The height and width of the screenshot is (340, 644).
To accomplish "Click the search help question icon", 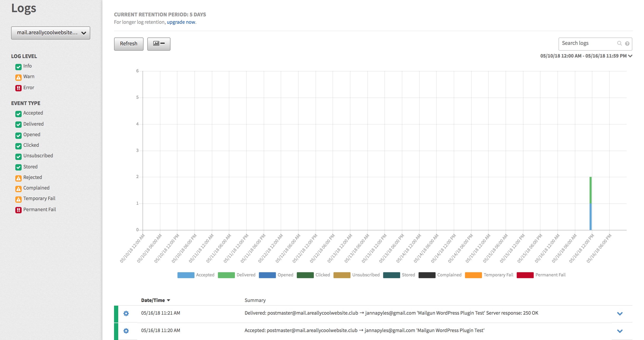I will [x=627, y=44].
